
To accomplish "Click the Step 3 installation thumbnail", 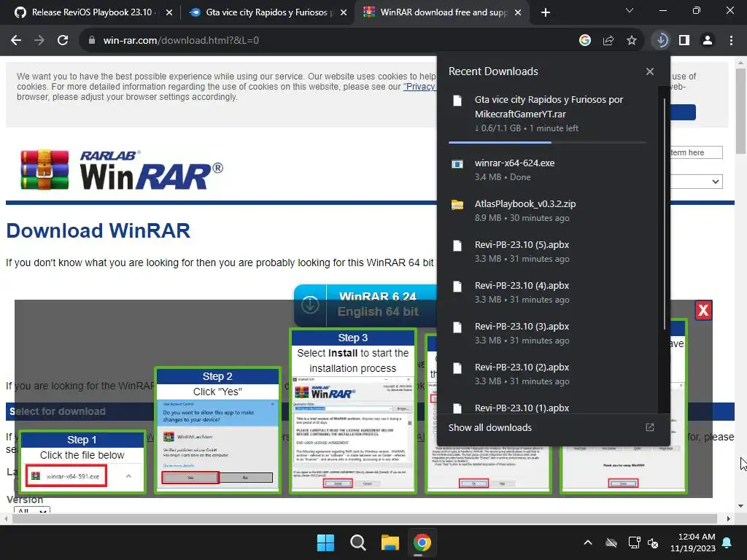I will [x=353, y=411].
